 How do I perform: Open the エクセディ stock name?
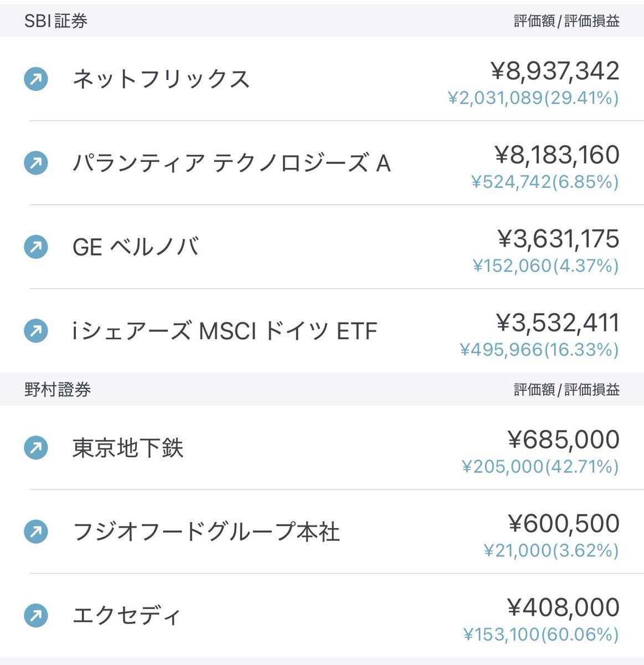point(127,616)
